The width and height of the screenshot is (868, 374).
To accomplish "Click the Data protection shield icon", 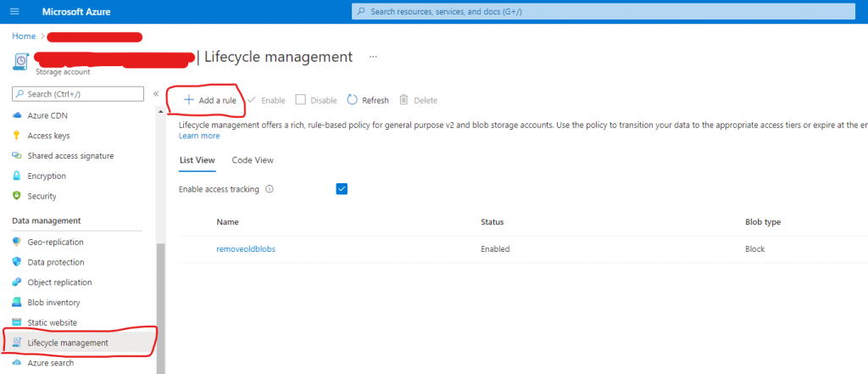I will point(17,262).
